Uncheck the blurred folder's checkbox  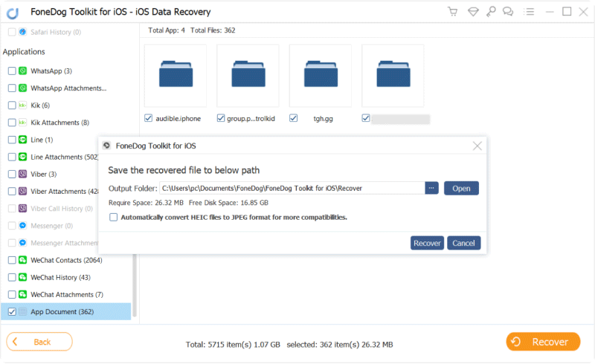[x=366, y=118]
